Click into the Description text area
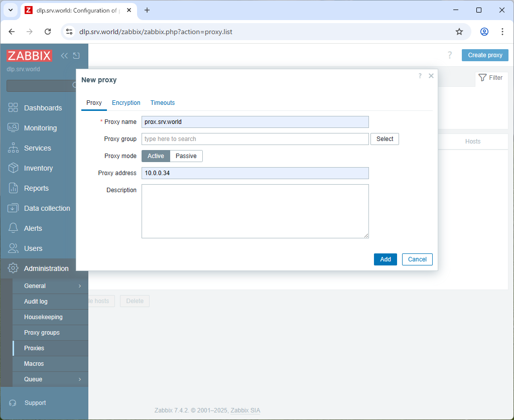The width and height of the screenshot is (514, 420). point(255,211)
